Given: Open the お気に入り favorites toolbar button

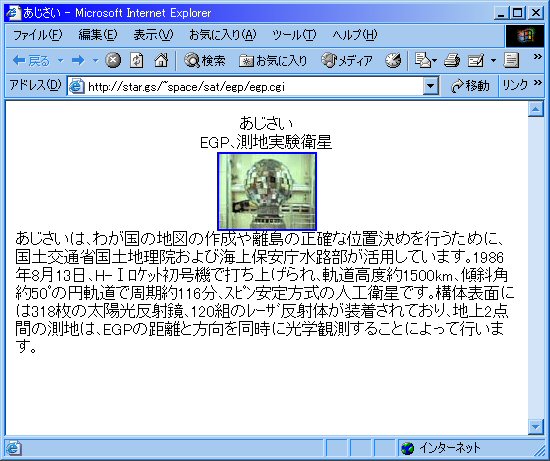Looking at the screenshot, I should pos(273,61).
